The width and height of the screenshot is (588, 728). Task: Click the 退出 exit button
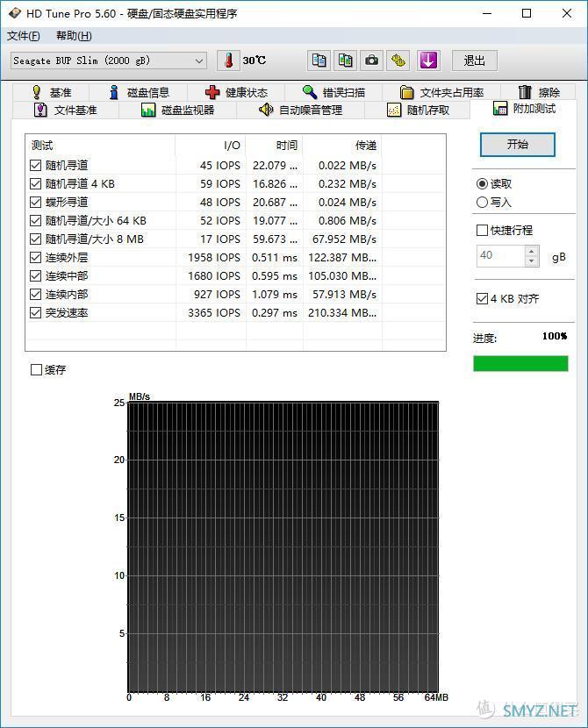tap(474, 61)
